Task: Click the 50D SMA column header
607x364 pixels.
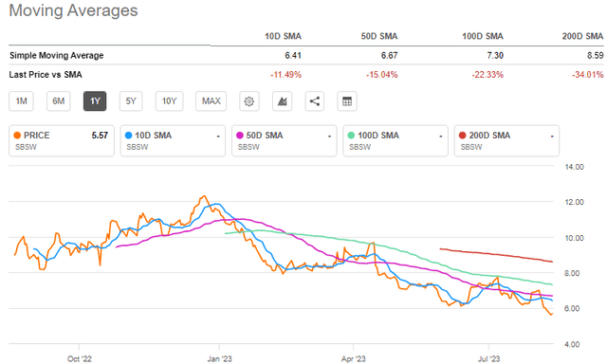Action: 379,36
